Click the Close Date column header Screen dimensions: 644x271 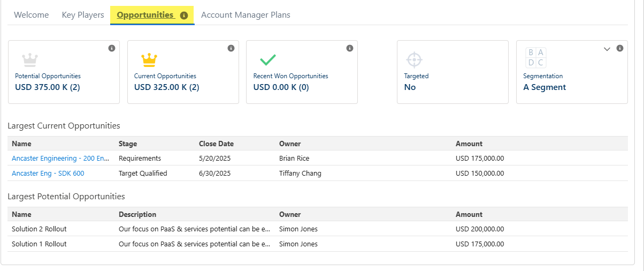(216, 144)
